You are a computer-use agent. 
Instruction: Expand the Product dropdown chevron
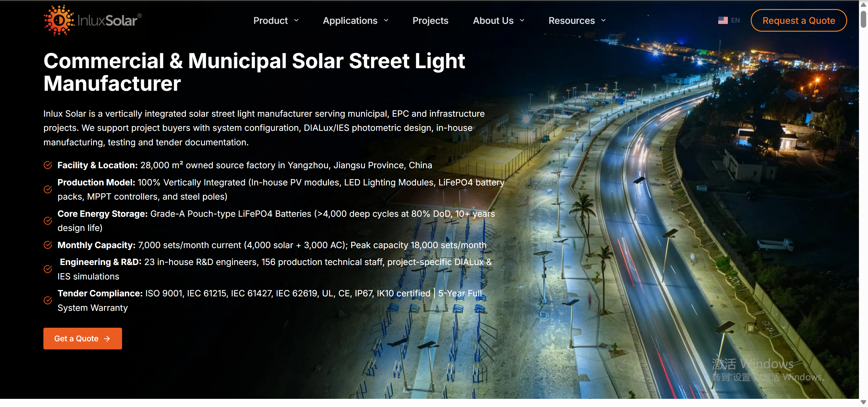297,21
